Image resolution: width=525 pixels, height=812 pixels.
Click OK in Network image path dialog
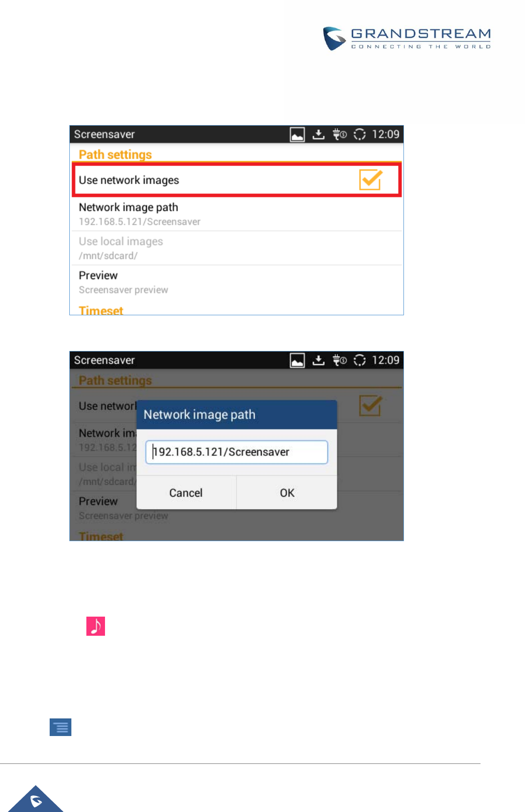click(287, 493)
